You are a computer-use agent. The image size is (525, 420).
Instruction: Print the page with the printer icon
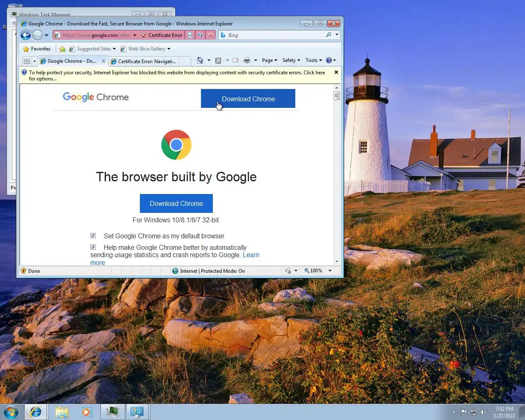click(247, 60)
